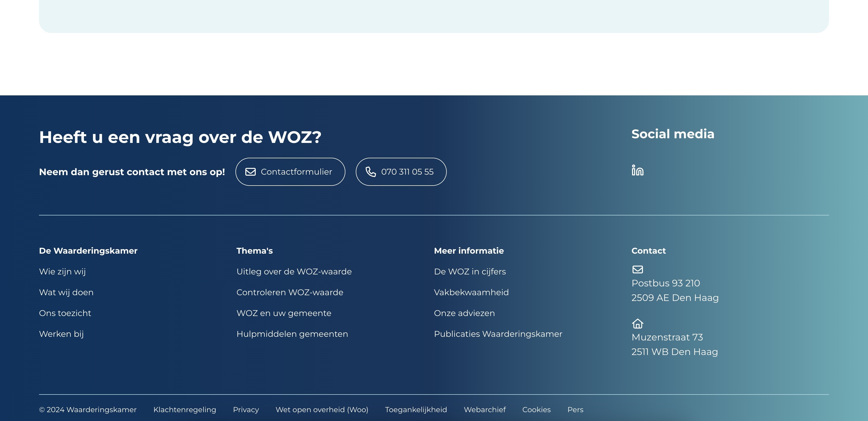The height and width of the screenshot is (421, 868).
Task: Select Controleren WOZ-waarde link
Action: click(290, 293)
